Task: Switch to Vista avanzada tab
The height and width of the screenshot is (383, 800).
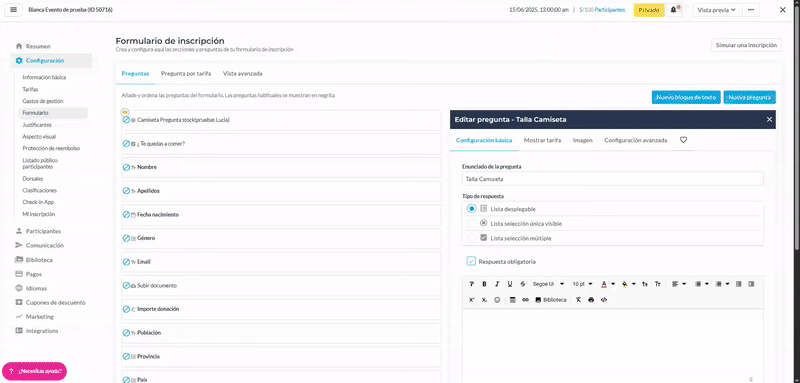Action: point(242,73)
